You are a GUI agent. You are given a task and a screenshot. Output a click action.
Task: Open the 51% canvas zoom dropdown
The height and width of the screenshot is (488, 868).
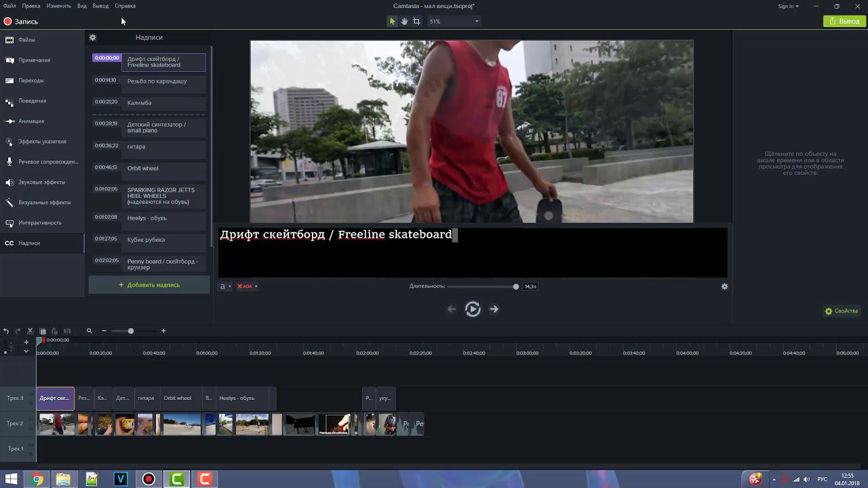[454, 22]
